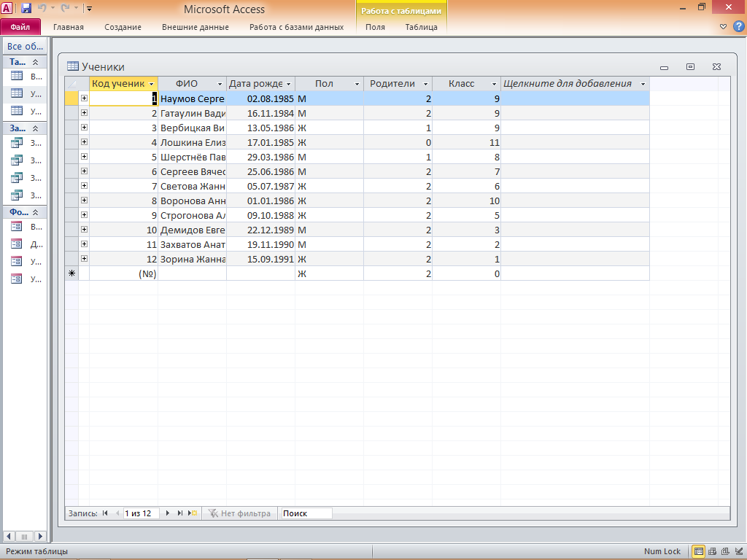Switch to the Поля tab
Image resolution: width=747 pixels, height=560 pixels.
pos(376,27)
